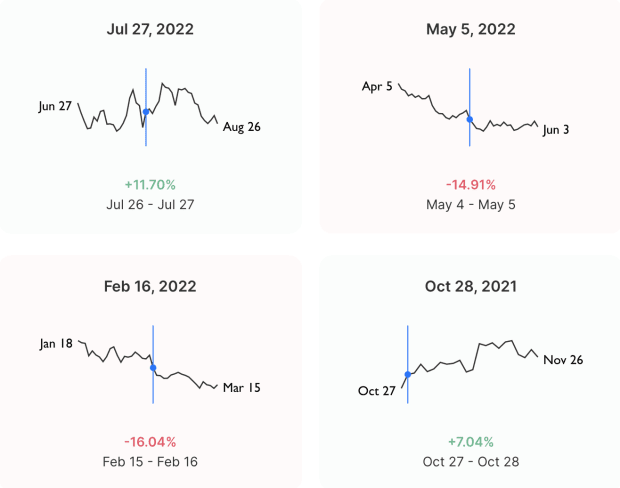Screen dimensions: 620x488
Task: Click the +11.70% gain value
Action: coord(150,185)
